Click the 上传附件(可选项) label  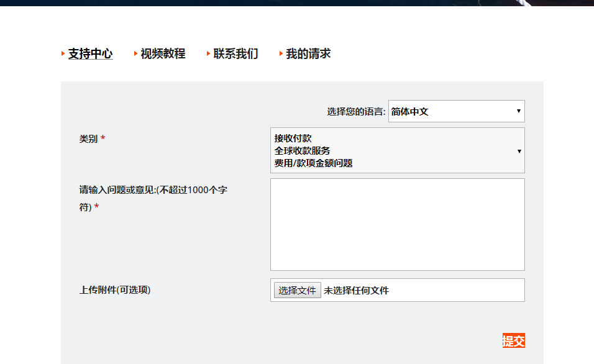[115, 290]
